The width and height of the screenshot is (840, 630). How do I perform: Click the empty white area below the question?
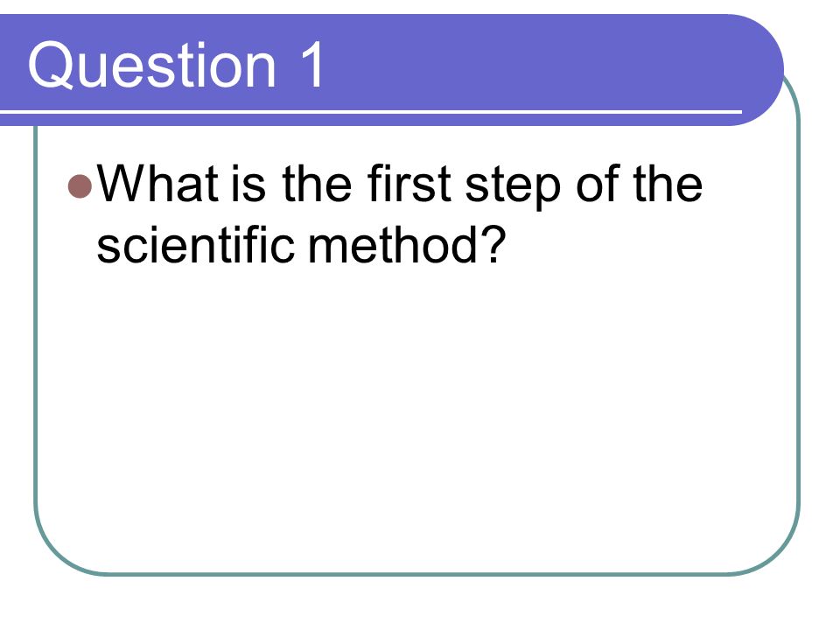tap(418, 418)
